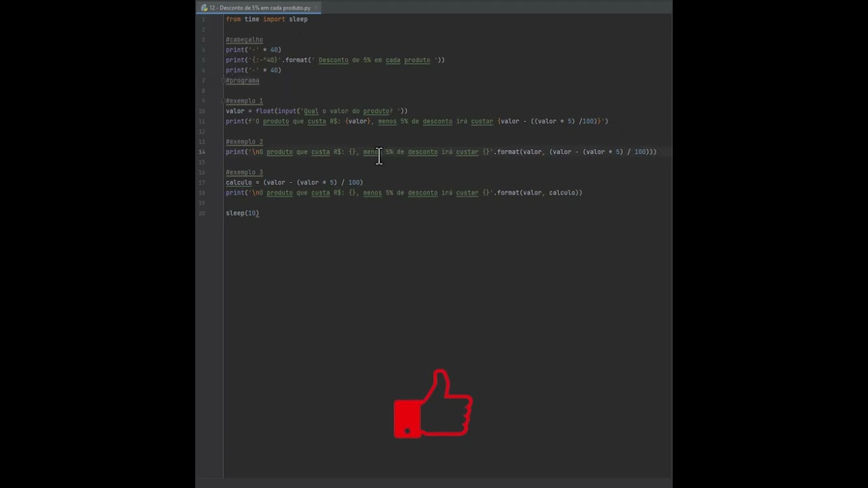Click the #cabeçalho comment

point(244,39)
